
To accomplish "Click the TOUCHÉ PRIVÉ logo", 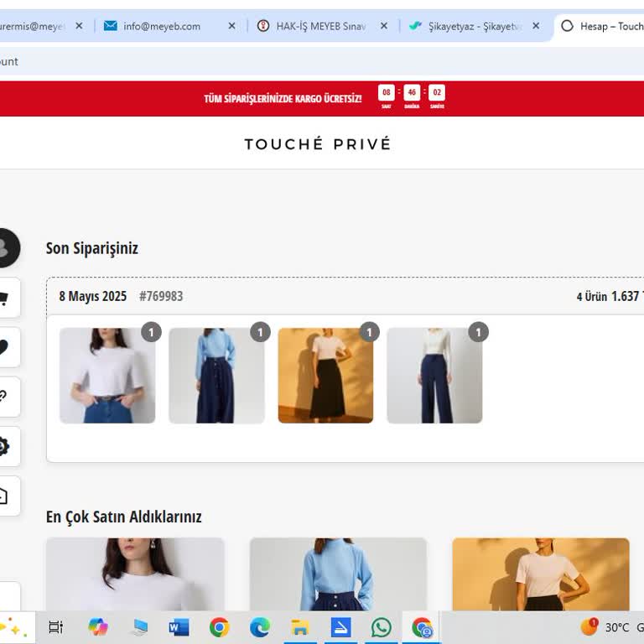I will 318,144.
